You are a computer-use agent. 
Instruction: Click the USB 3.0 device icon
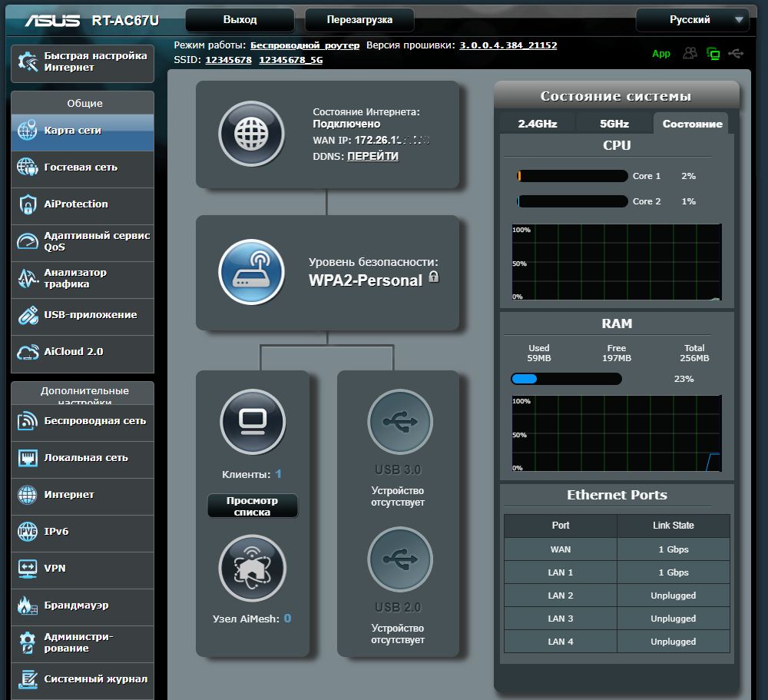pyautogui.click(x=399, y=422)
